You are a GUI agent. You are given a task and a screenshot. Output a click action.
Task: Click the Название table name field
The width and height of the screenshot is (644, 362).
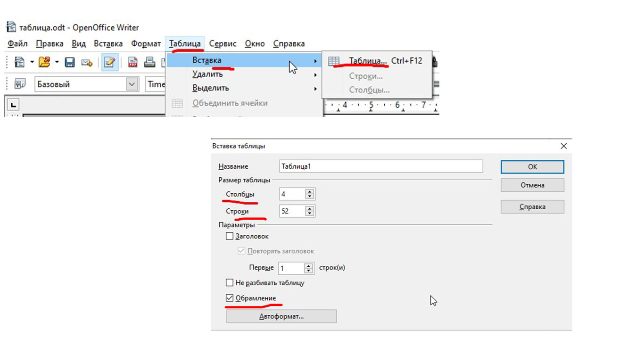(x=380, y=166)
